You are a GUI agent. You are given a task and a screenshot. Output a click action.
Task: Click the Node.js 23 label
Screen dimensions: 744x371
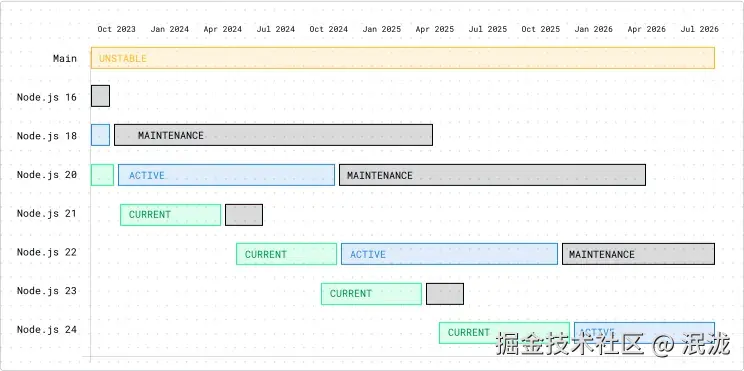coord(46,291)
